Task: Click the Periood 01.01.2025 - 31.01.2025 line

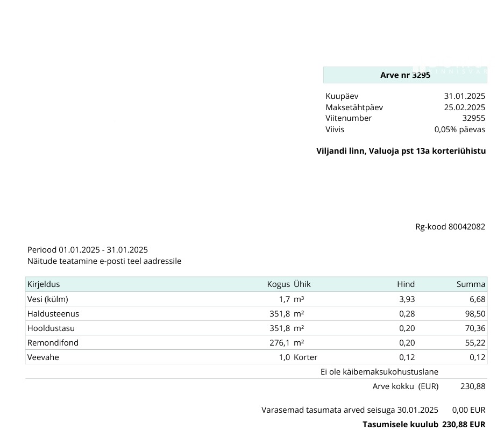Action: pos(88,250)
